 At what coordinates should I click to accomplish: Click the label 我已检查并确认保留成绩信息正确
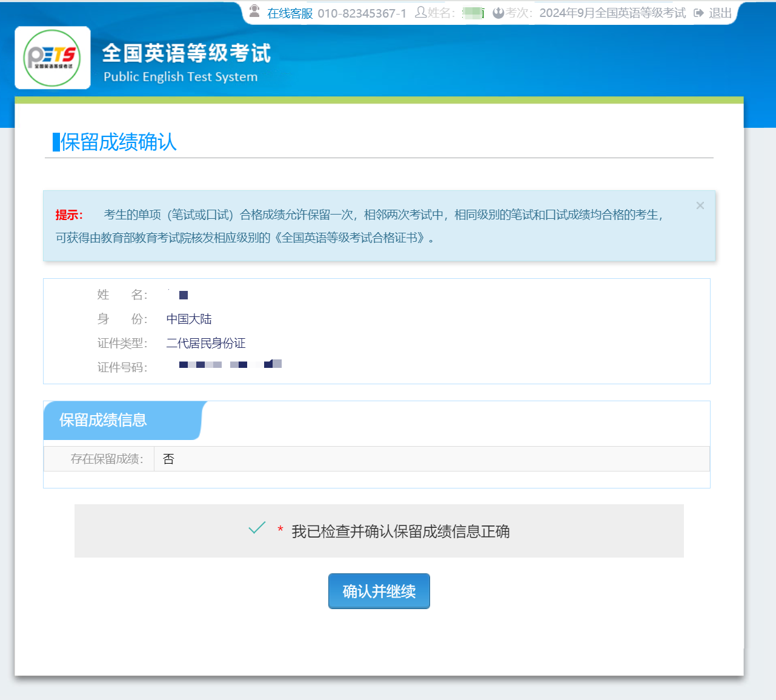pos(400,532)
